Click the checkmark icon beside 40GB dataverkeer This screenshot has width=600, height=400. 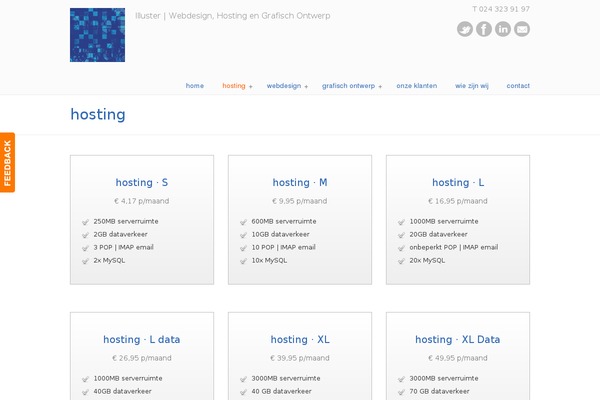(85, 392)
